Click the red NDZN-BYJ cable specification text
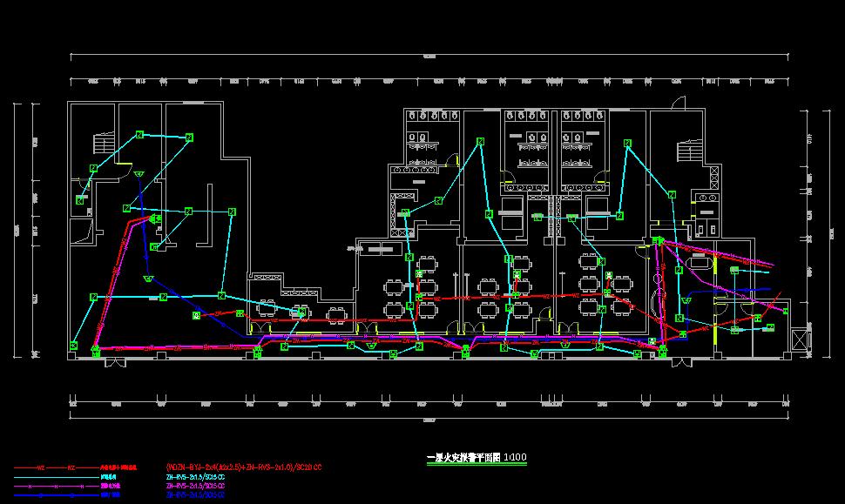This screenshot has height=504, width=845. click(x=244, y=467)
